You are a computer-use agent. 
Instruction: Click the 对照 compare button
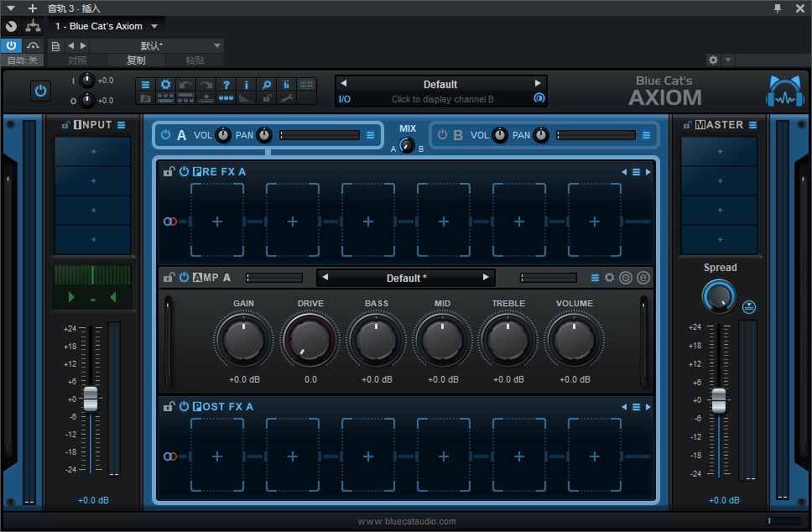click(77, 60)
